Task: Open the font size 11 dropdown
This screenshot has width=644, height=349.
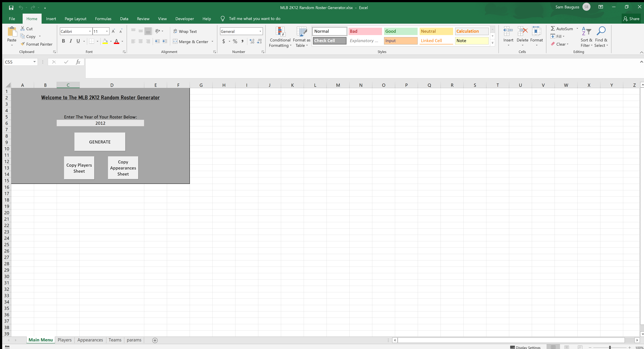Action: click(x=107, y=31)
